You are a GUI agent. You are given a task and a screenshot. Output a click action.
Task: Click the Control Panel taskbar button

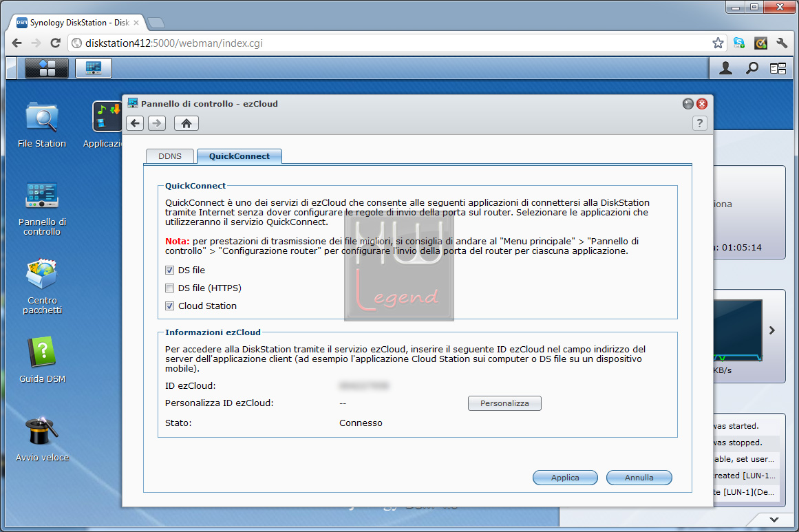(x=94, y=67)
